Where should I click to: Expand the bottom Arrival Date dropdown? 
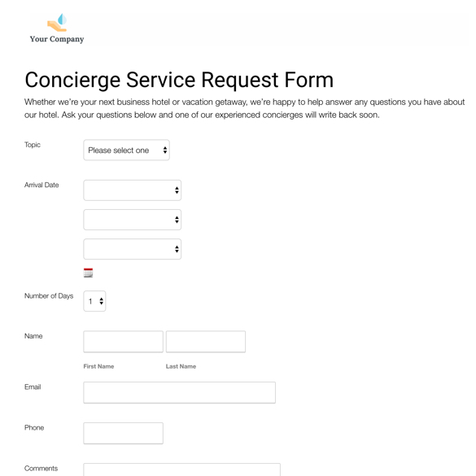[132, 249]
